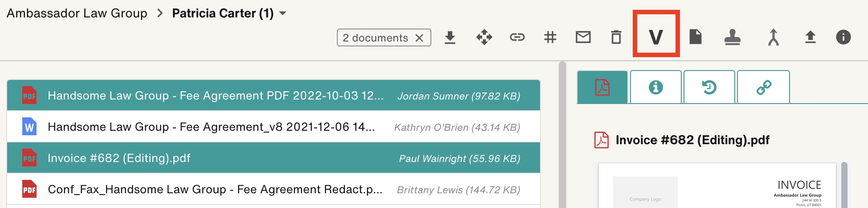The image size is (868, 208).
Task: Click the info circle toolbar icon
Action: [x=843, y=37]
